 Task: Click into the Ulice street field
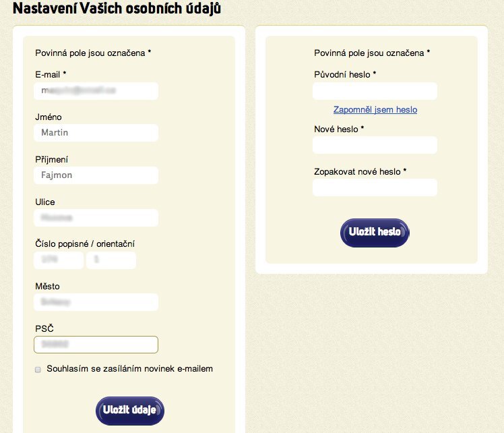point(96,218)
